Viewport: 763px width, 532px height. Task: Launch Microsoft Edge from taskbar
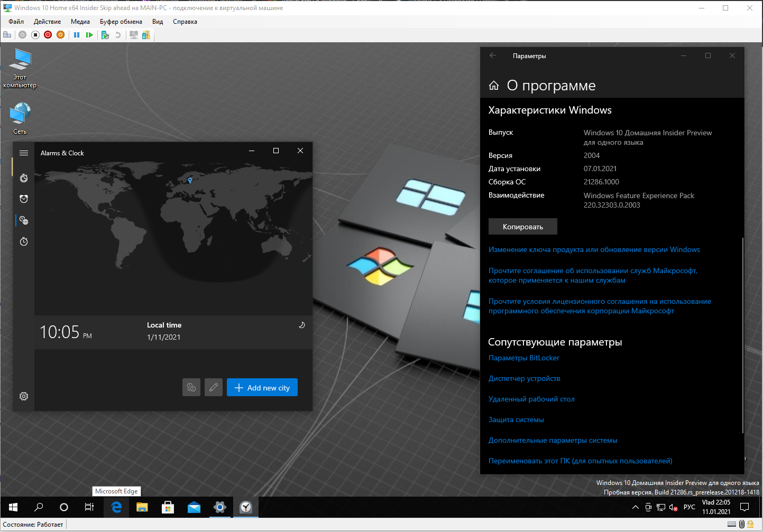click(116, 507)
